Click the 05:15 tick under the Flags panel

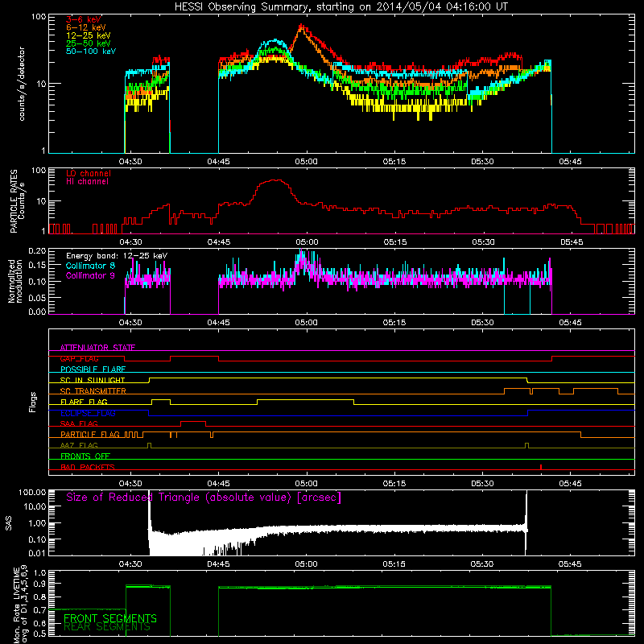394,484
